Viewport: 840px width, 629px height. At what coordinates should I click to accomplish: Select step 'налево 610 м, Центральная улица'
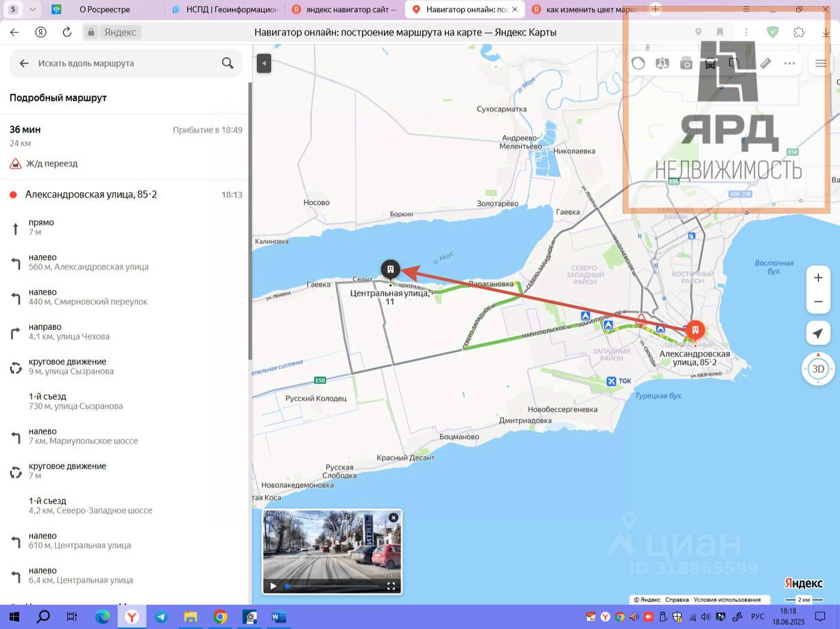tap(125, 541)
